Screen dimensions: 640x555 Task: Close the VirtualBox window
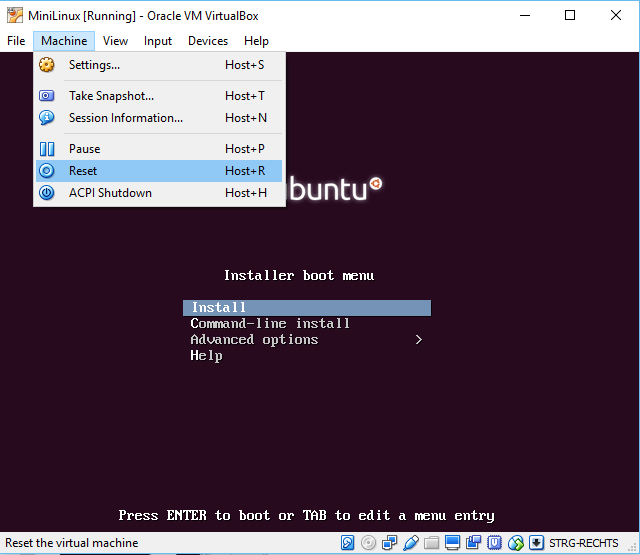pyautogui.click(x=616, y=16)
